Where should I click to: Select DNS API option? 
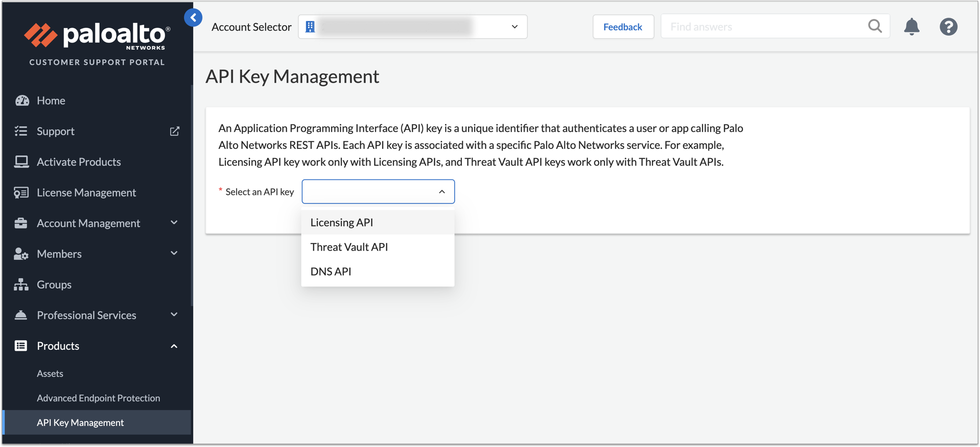(x=331, y=272)
